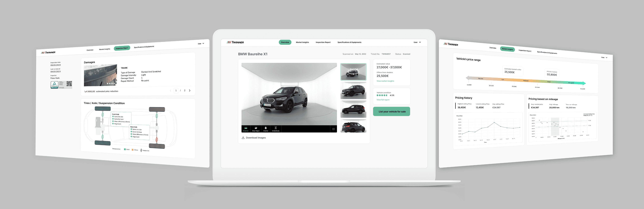Open Specifications & Equipments tab in center window
This screenshot has height=209, width=644.
[349, 42]
